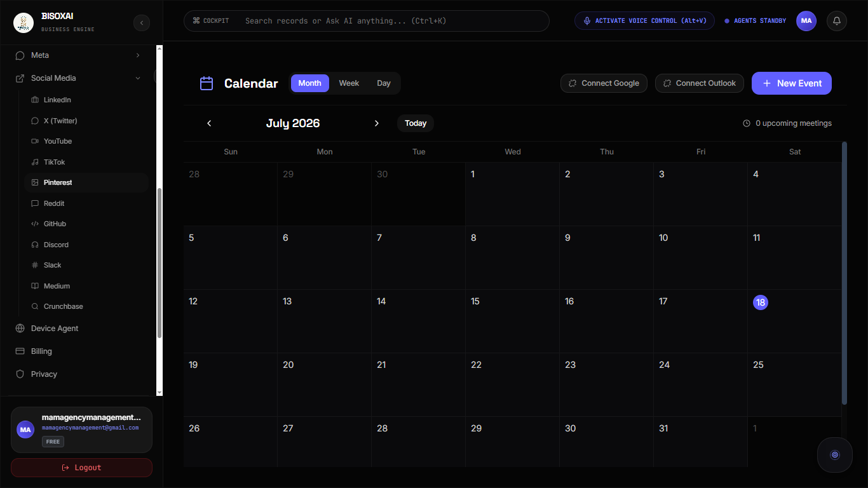The image size is (868, 488).
Task: Collapse the Social Media section chevron
Action: pyautogui.click(x=138, y=78)
